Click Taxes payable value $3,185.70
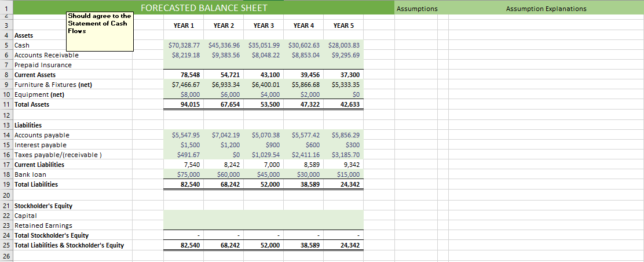The height and width of the screenshot is (262, 644). (x=344, y=155)
